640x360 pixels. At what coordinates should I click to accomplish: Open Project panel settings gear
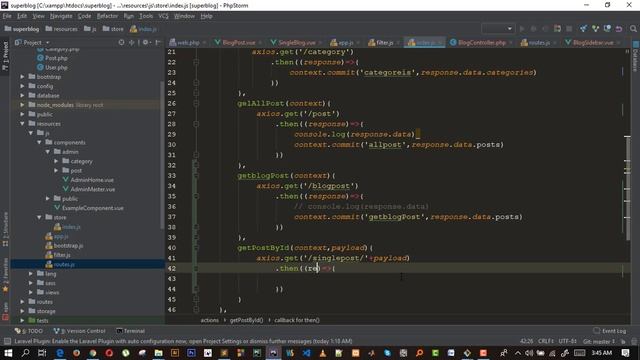[146, 42]
